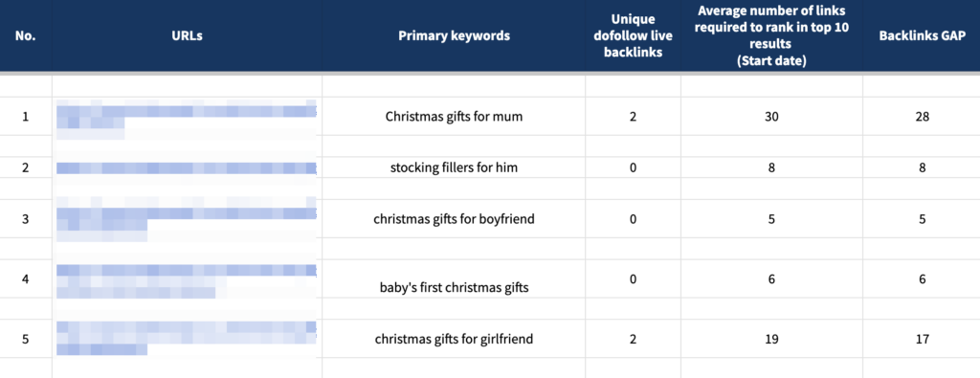Select the 'christmas gifts for girlfriend' cell
Viewport: 980px width, 378px height.
click(454, 340)
